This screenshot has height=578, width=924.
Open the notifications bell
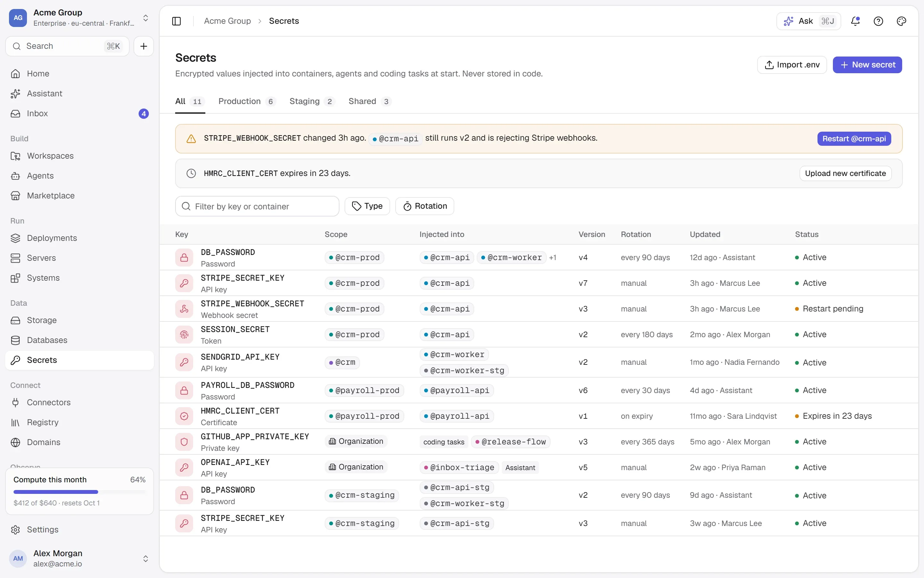855,21
